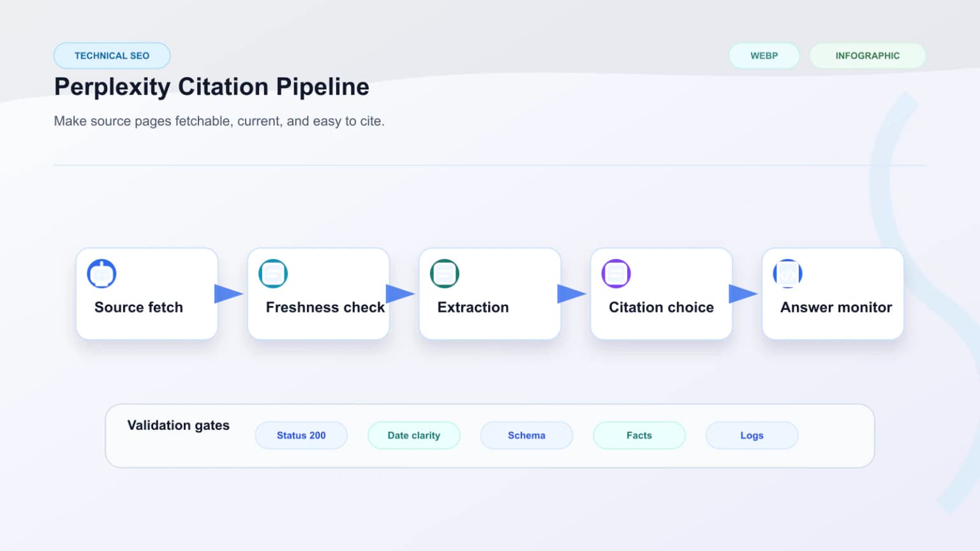Screen dimensions: 980x551
Task: Click the Freshness check teal icon
Action: click(273, 274)
